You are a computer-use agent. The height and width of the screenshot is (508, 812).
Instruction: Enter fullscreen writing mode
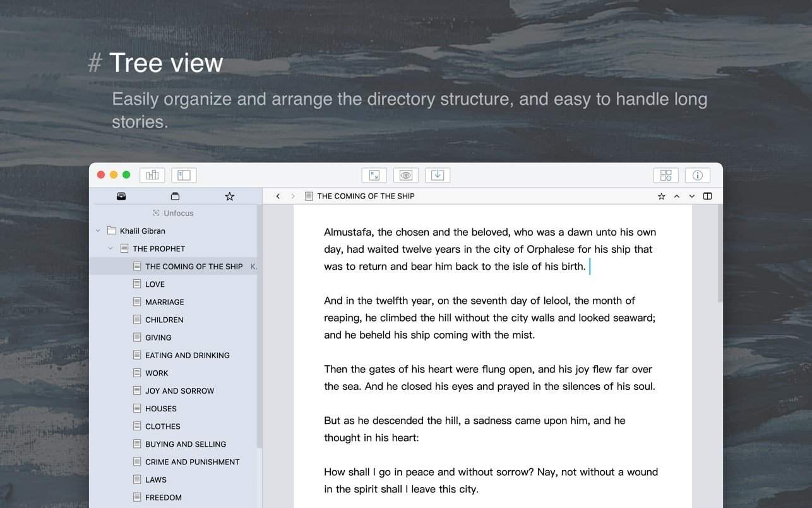[374, 175]
